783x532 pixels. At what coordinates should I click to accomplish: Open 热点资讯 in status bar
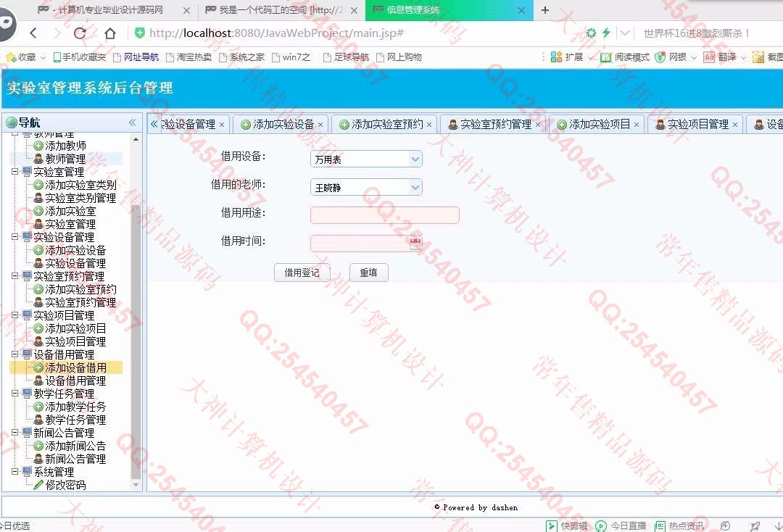tap(679, 525)
